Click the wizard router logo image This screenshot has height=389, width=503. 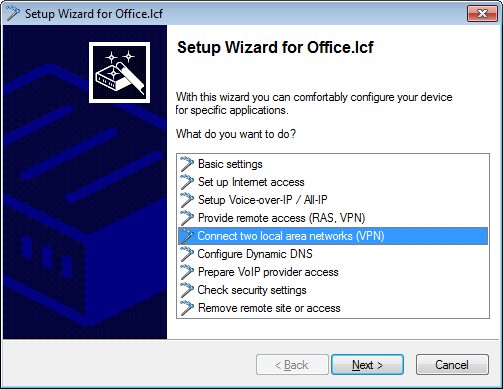pyautogui.click(x=119, y=72)
